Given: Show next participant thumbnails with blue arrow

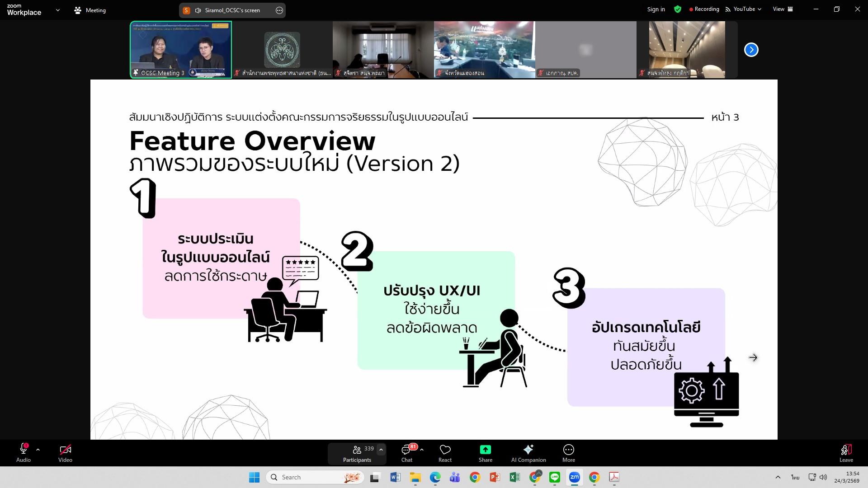Looking at the screenshot, I should pyautogui.click(x=751, y=50).
